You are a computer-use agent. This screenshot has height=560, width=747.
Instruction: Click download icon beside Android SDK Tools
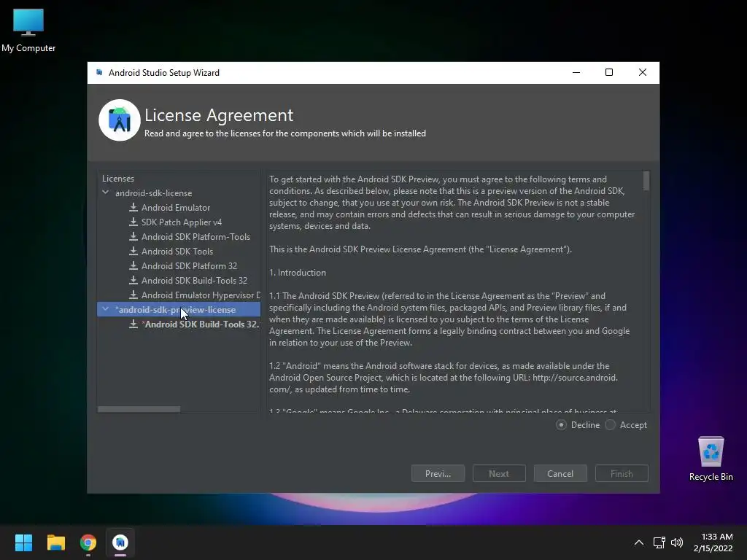[133, 251]
